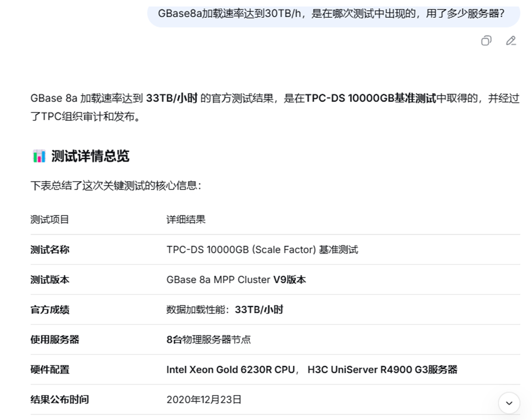Click the row label 硬件配置
532x420 pixels.
tap(50, 370)
